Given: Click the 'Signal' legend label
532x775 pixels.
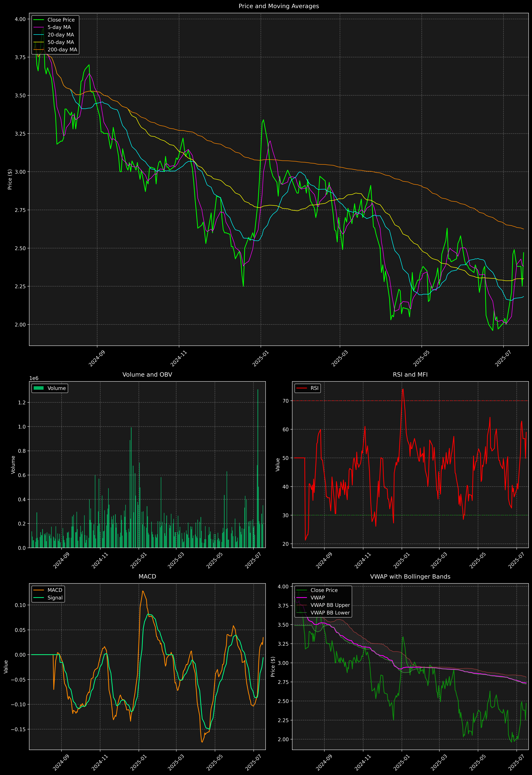Looking at the screenshot, I should (x=55, y=598).
